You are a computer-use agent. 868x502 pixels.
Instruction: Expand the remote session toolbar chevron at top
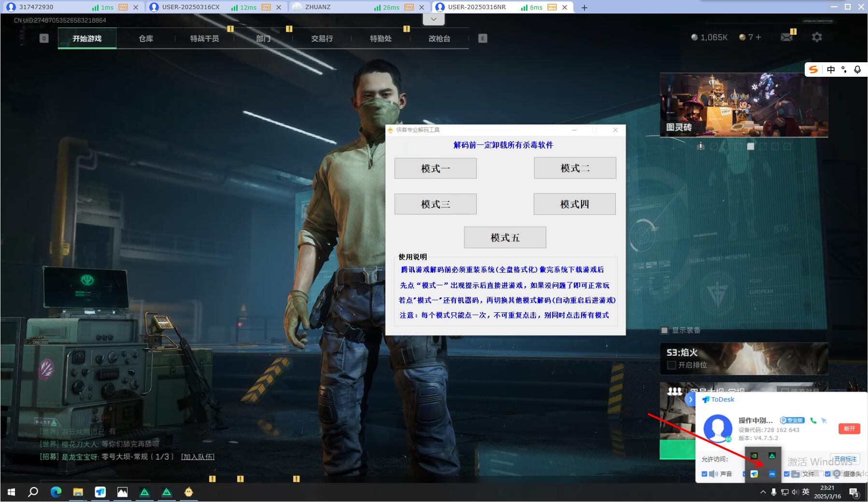[433, 19]
